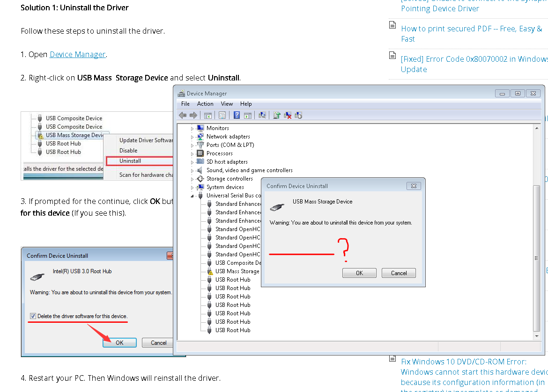The image size is (548, 392).
Task: Open the View menu in Device Manager
Action: click(227, 104)
